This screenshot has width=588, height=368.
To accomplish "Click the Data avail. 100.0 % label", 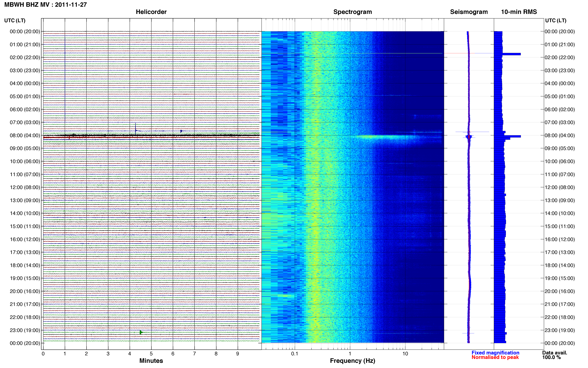I will (555, 355).
